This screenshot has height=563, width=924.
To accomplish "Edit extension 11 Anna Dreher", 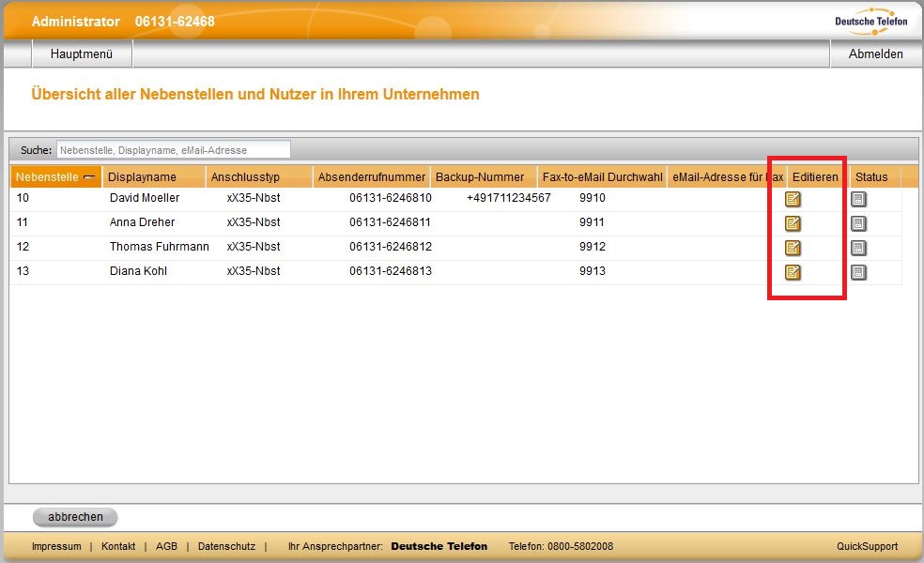I will pos(793,223).
